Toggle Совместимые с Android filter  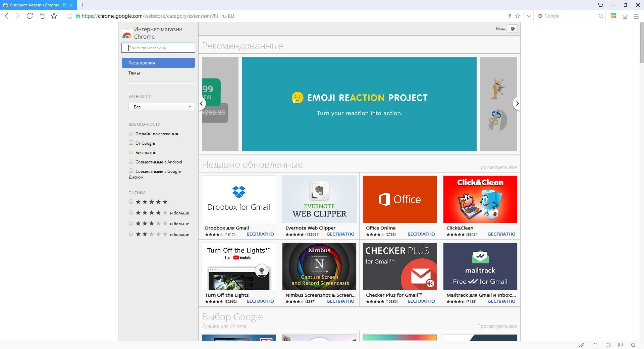131,161
